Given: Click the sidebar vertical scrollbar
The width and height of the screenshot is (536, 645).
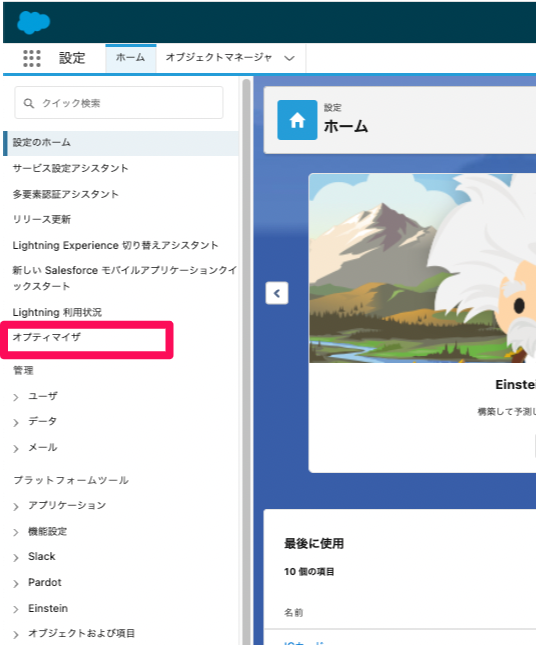Looking at the screenshot, I should coord(246,362).
